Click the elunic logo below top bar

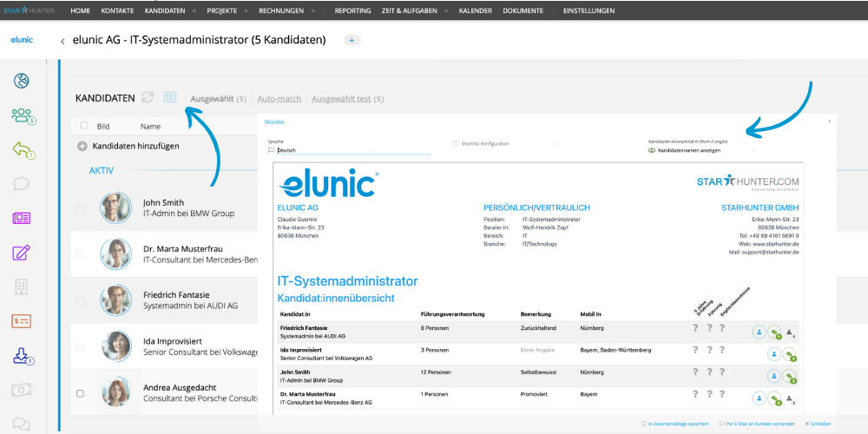[23, 40]
